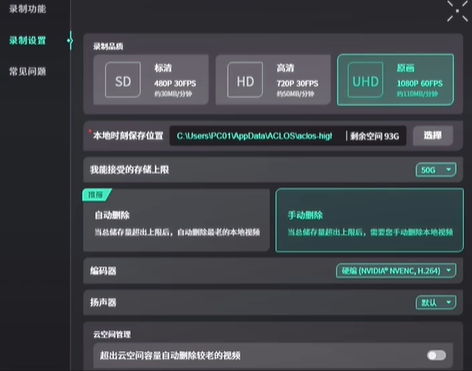This screenshot has width=472, height=371.
Task: Open the 50G storage limit dropdown
Action: pos(436,170)
